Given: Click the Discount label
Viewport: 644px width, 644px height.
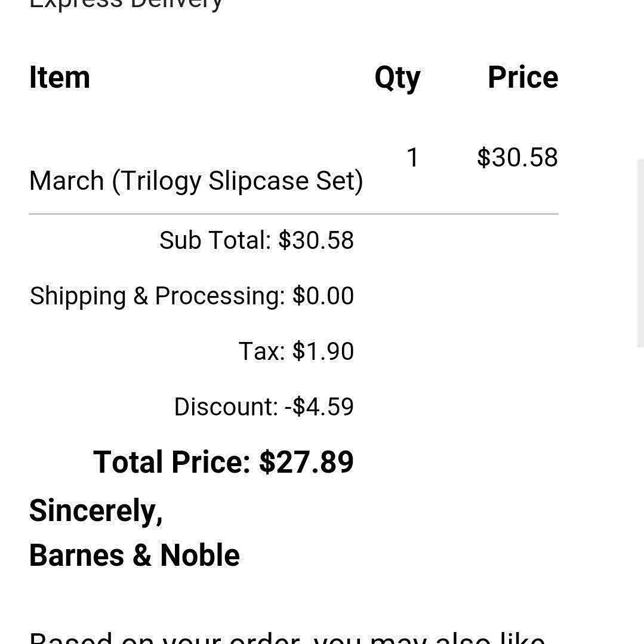Looking at the screenshot, I should coord(226,407).
